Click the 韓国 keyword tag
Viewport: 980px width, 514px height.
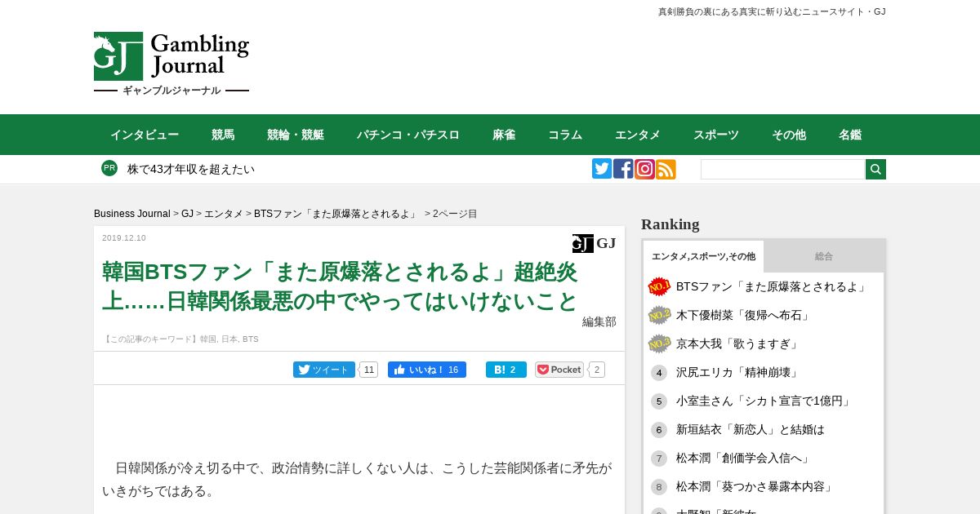[208, 339]
